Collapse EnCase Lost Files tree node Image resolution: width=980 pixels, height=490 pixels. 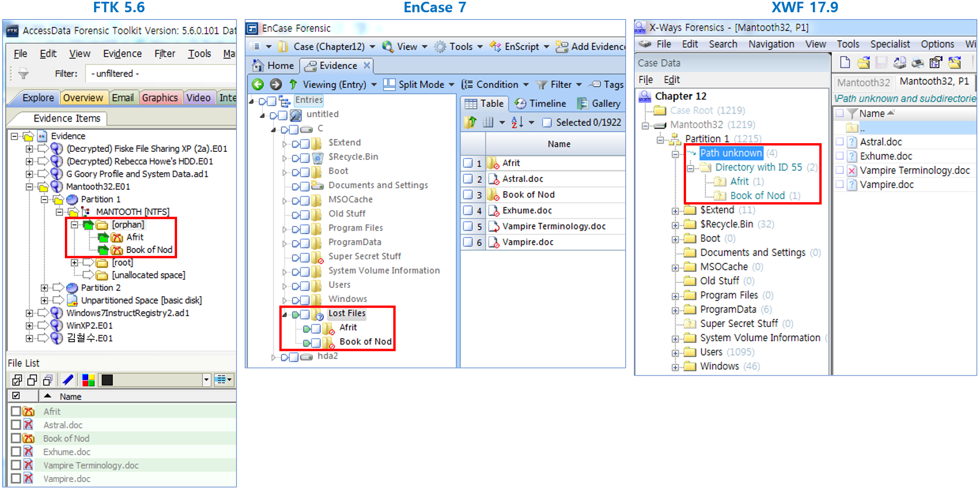point(285,314)
